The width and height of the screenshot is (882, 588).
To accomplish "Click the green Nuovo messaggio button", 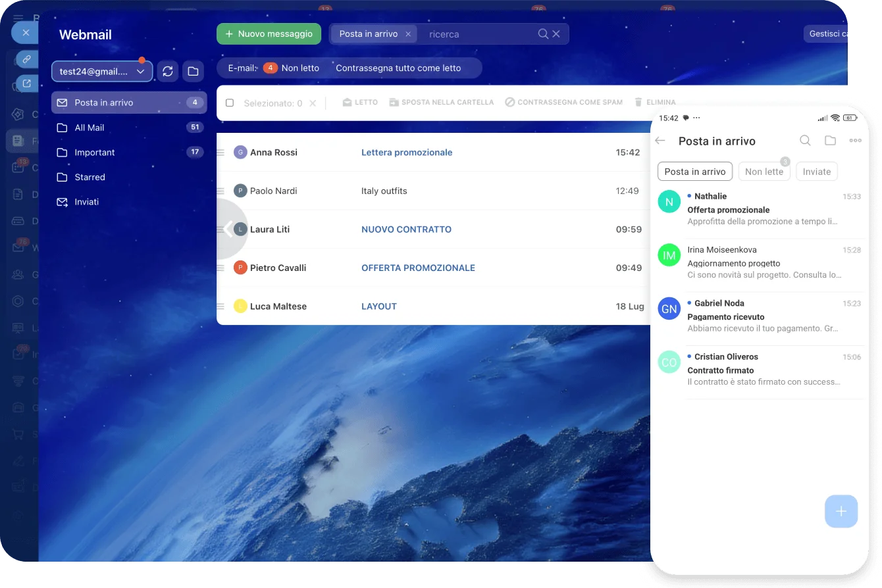I will tap(269, 34).
